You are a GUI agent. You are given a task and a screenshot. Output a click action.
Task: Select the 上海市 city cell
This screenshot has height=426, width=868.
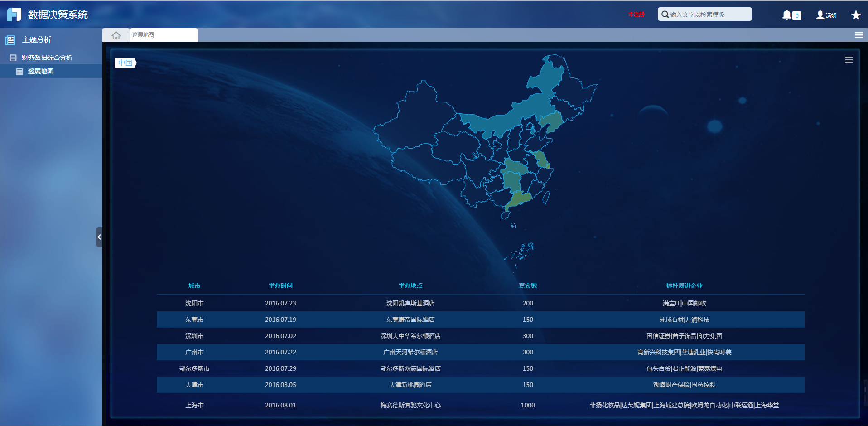coord(194,405)
